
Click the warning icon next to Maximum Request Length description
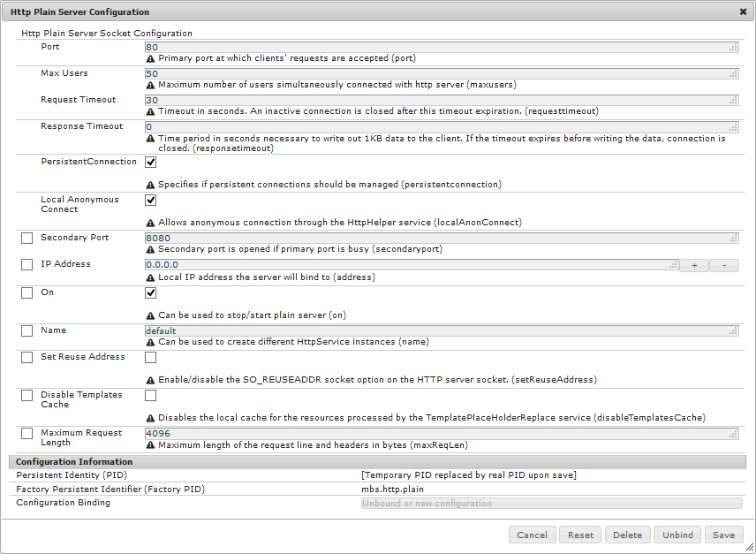pos(150,444)
